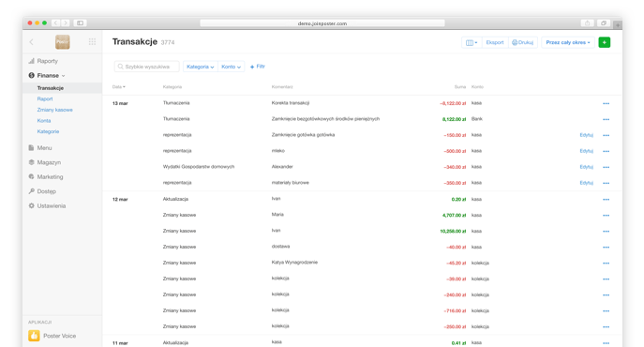Click Edytuj for materiały biurowe row
The width and height of the screenshot is (644, 347).
586,183
